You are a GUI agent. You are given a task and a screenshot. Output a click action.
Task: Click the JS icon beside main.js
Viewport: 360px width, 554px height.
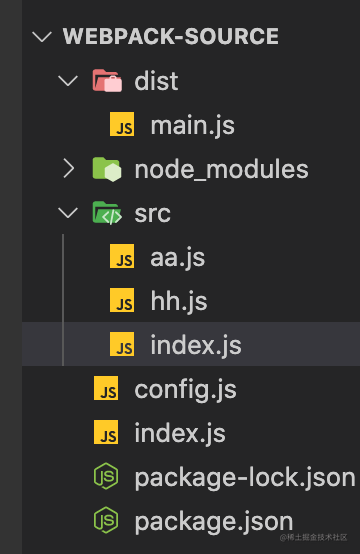click(x=122, y=124)
